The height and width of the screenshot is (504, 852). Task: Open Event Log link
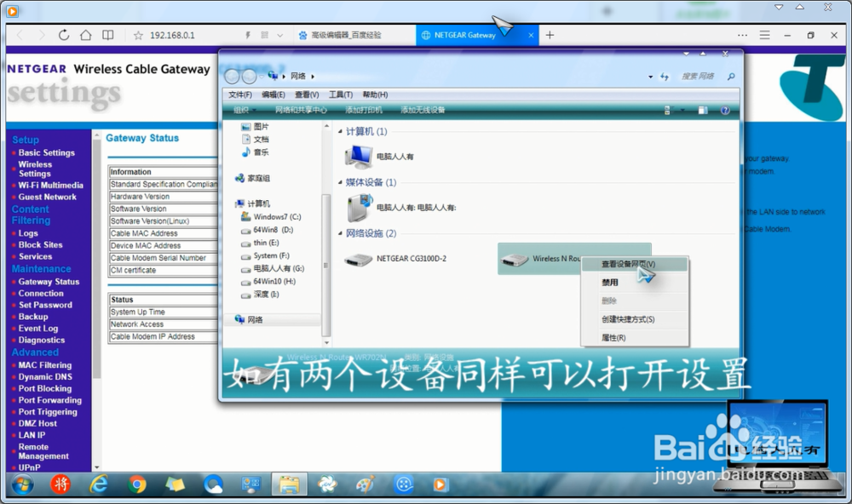click(38, 329)
